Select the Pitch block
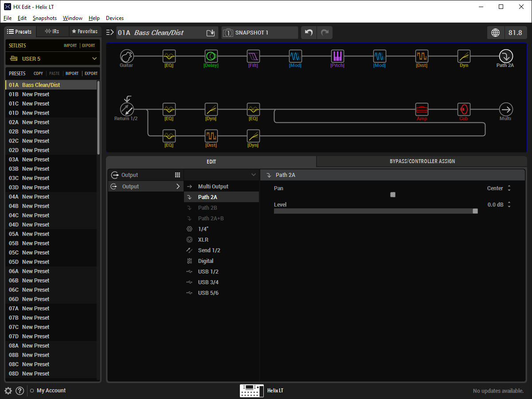This screenshot has width=532, height=399. [337, 56]
